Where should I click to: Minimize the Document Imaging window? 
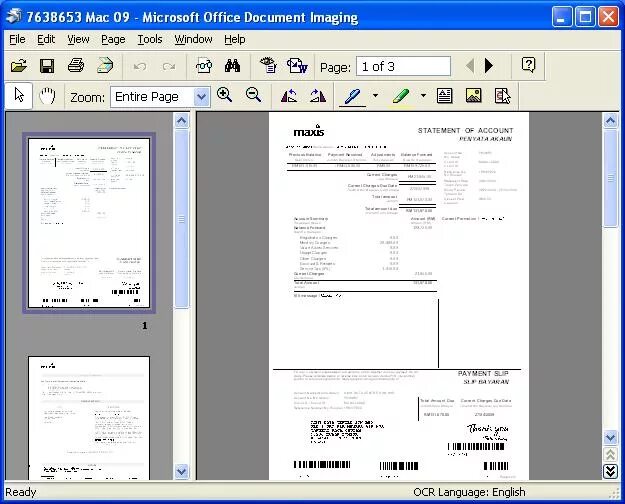pos(561,17)
